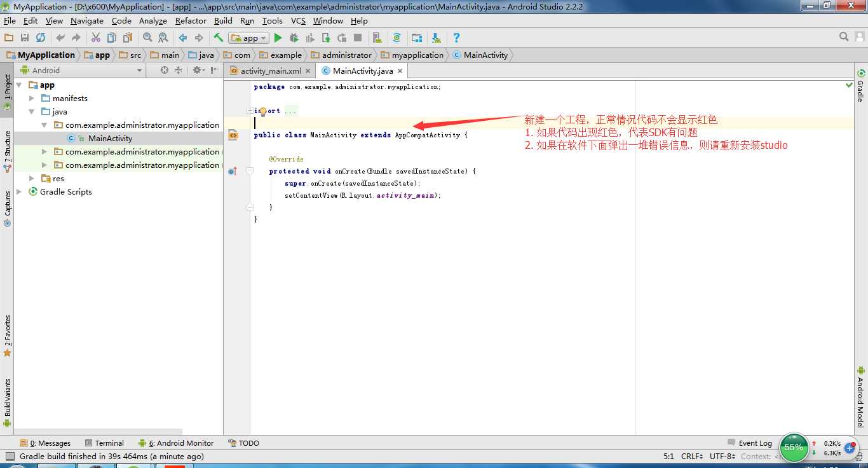Open the Build menu
This screenshot has width=868, height=468.
coord(223,20)
